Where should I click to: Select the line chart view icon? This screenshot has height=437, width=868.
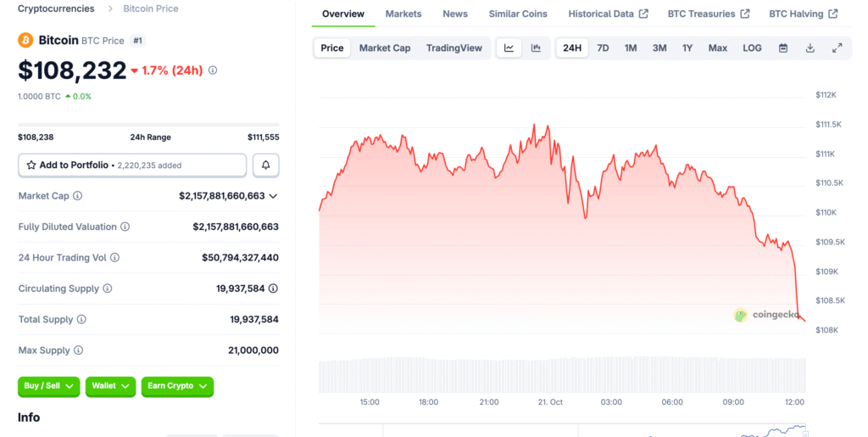pos(509,48)
